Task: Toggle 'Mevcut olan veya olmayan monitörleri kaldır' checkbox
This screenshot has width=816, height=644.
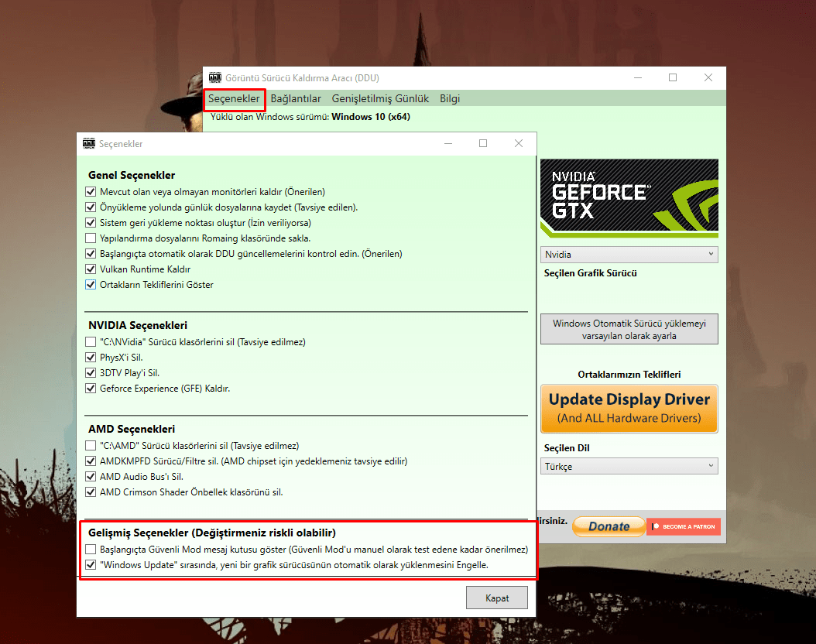Action: click(91, 192)
